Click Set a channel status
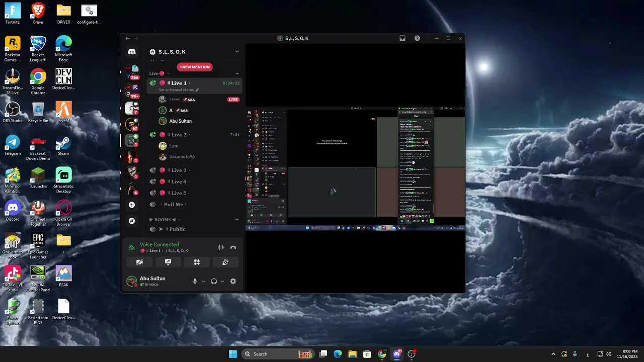Image resolution: width=644 pixels, height=362 pixels. [179, 90]
